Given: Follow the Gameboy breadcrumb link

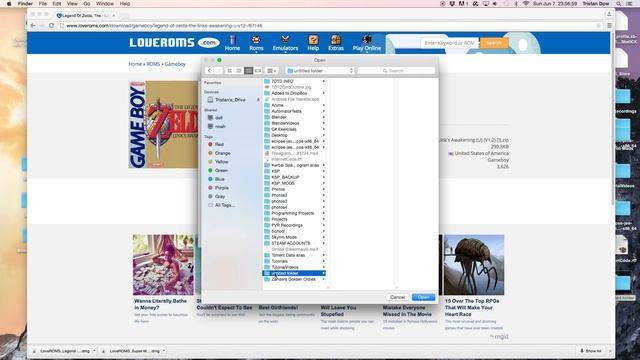Looking at the screenshot, I should tap(175, 64).
